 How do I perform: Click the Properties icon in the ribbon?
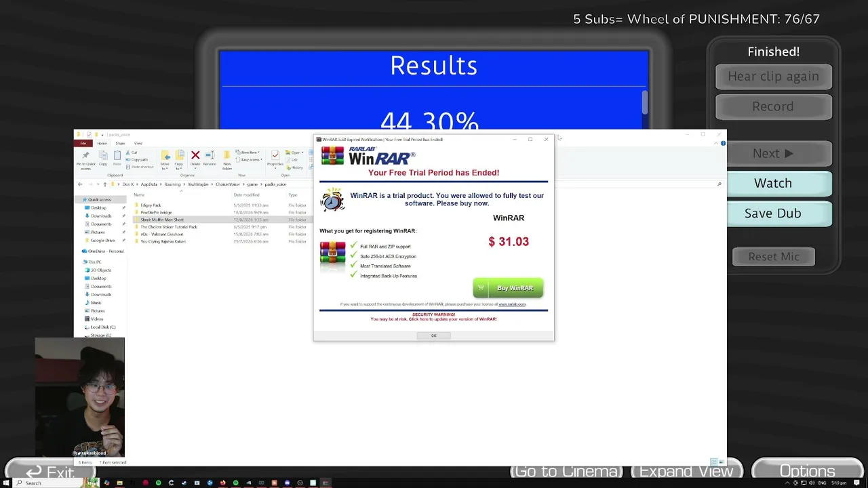[275, 159]
